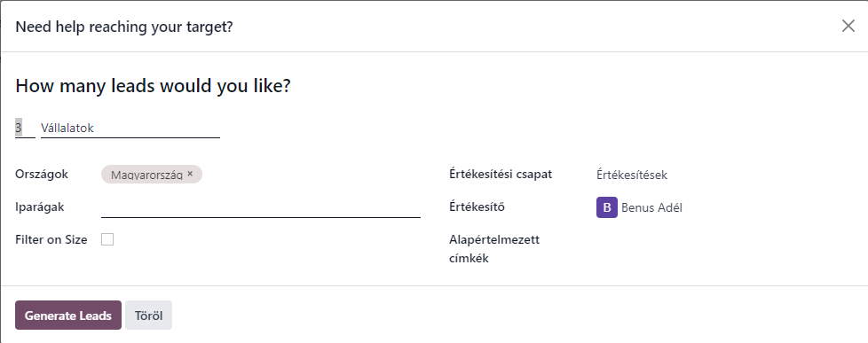Close the lead generation dialog
The image size is (868, 343).
(x=848, y=26)
